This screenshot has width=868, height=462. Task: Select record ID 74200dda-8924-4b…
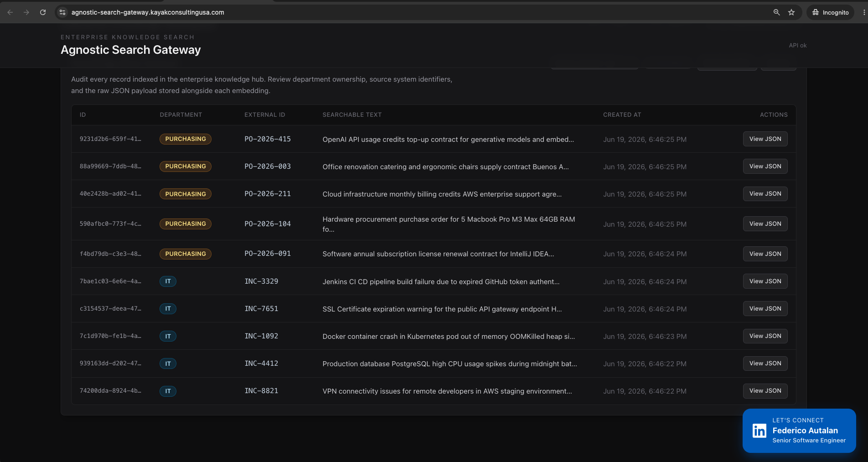(110, 391)
